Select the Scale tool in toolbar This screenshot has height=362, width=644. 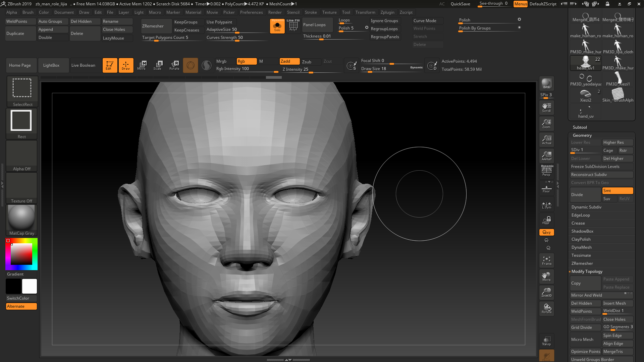coord(157,65)
